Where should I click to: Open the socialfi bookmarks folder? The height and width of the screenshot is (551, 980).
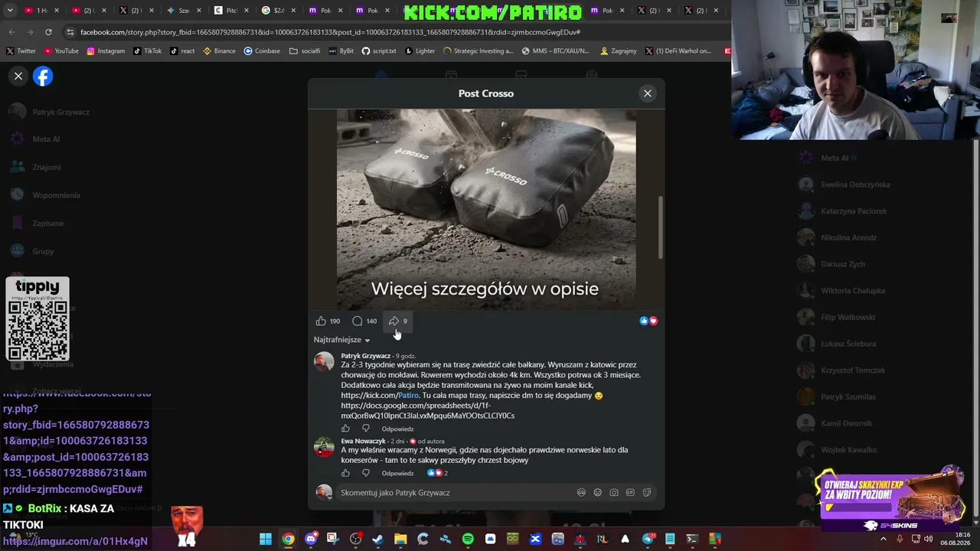coord(305,51)
